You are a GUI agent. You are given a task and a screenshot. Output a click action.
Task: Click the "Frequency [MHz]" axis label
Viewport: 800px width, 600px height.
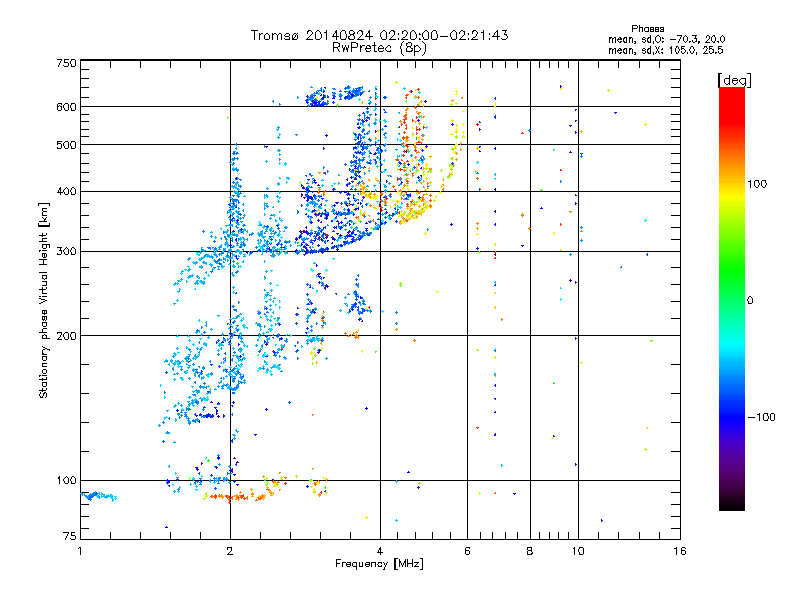point(379,564)
